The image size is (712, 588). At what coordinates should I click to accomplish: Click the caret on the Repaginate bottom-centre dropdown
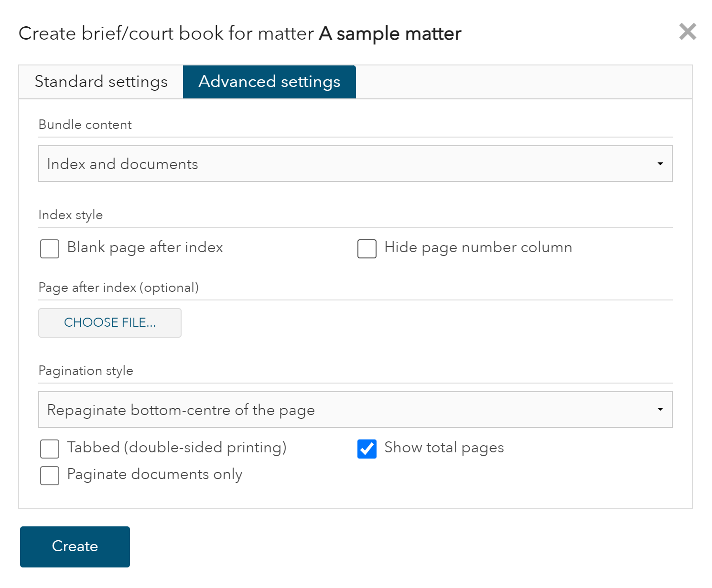point(660,410)
